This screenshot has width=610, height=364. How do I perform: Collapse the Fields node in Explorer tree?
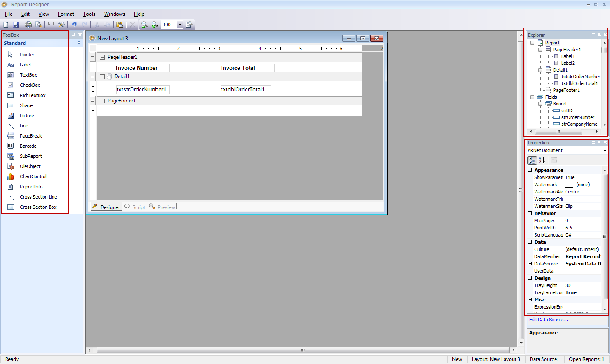click(x=532, y=97)
